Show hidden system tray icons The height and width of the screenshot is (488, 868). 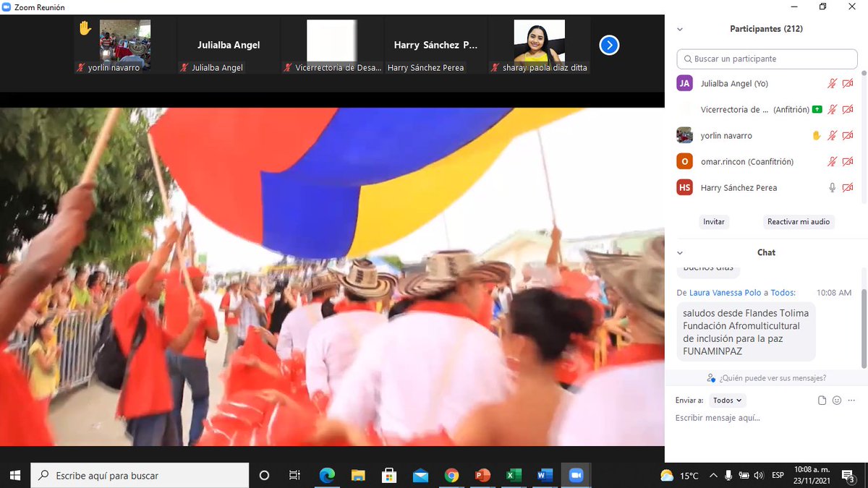coord(713,475)
